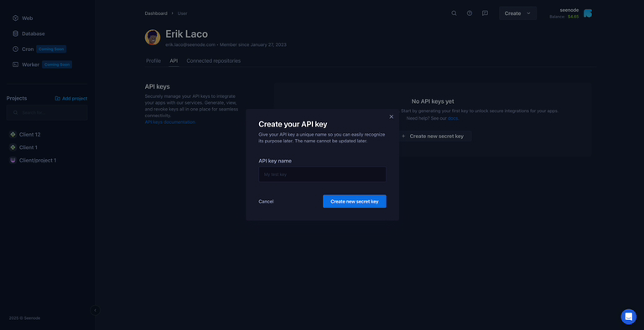The width and height of the screenshot is (644, 330).
Task: Collapse the sidebar with chevron button
Action: click(95, 310)
